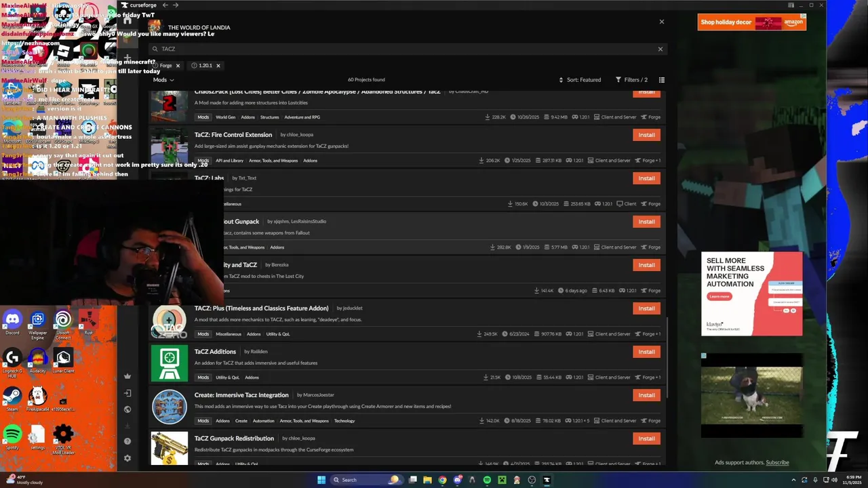Click the TACZ search input field
This screenshot has height=488, width=868.
tap(407, 49)
